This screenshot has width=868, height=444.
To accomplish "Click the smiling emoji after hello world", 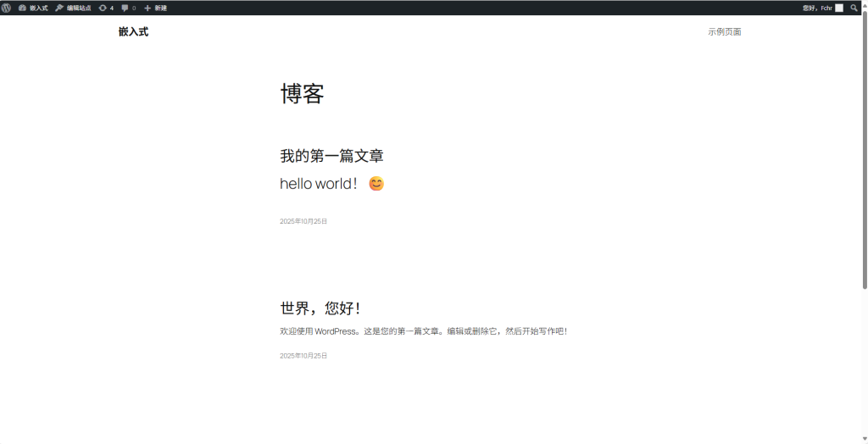I will pos(376,183).
